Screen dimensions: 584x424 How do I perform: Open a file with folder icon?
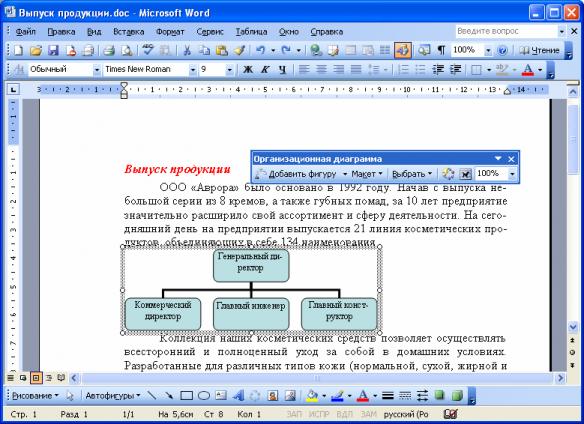[x=36, y=50]
